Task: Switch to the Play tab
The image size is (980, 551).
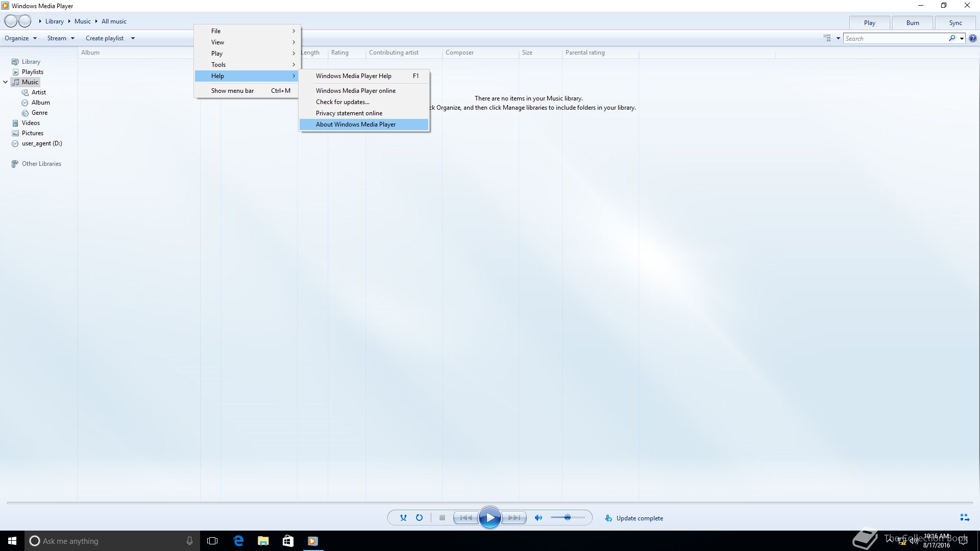Action: pos(870,23)
